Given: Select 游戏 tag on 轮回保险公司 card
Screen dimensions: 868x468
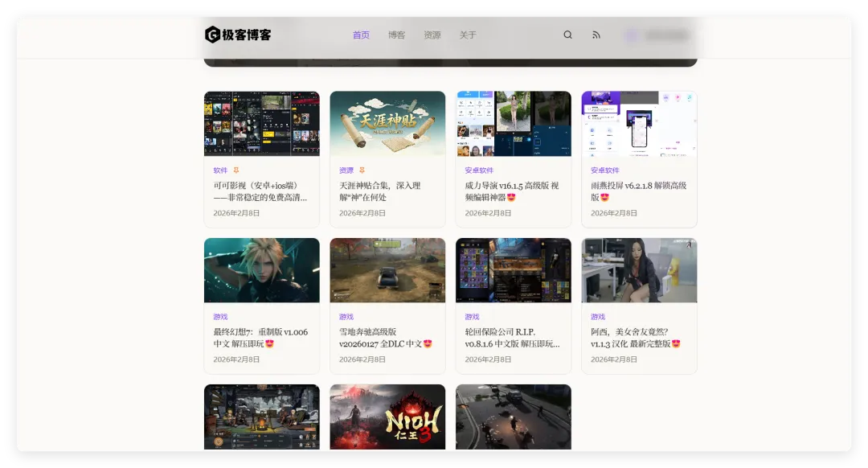Looking at the screenshot, I should point(472,317).
